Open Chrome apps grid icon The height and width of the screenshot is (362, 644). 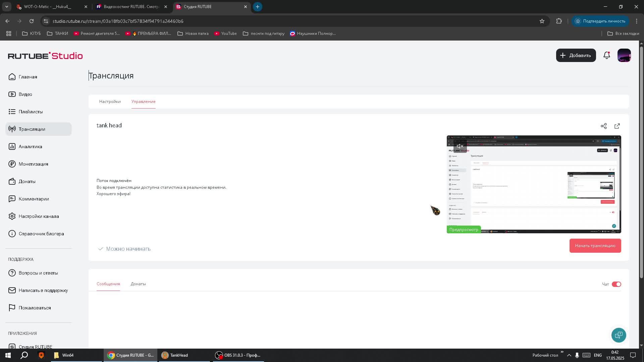pyautogui.click(x=9, y=34)
